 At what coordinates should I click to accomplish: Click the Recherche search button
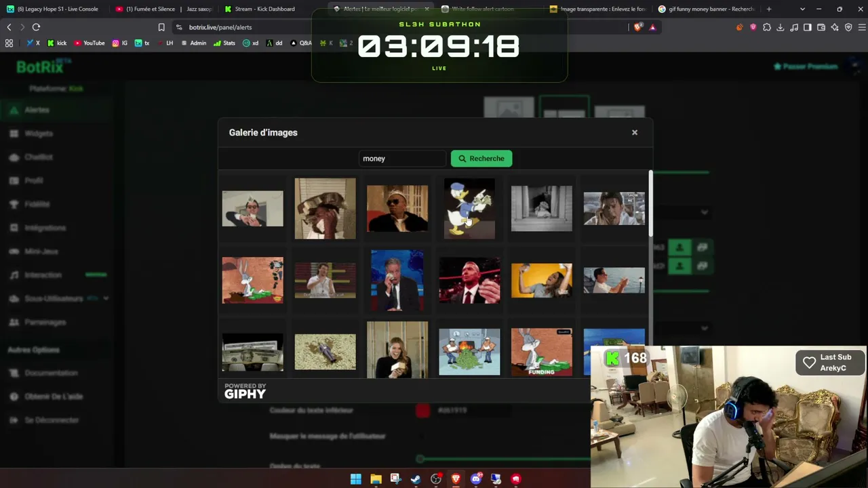(481, 159)
